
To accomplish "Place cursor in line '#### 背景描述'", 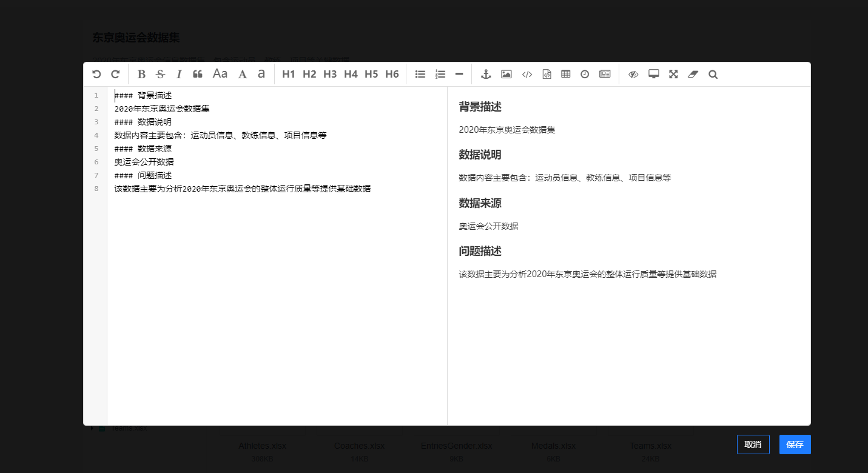I will (x=143, y=95).
